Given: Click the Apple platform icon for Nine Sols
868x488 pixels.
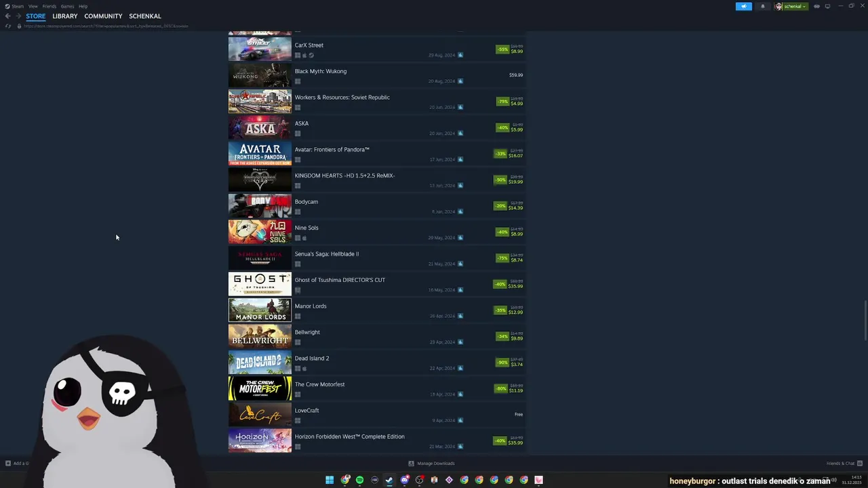Looking at the screenshot, I should [x=304, y=238].
